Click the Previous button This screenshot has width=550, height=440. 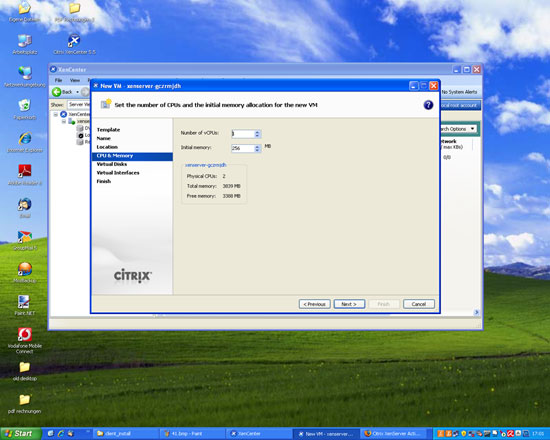314,304
